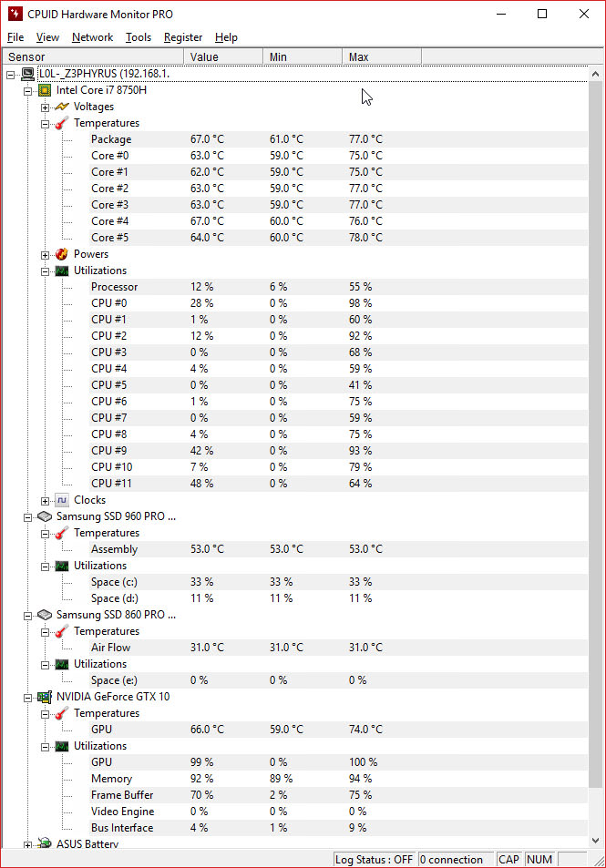606x868 pixels.
Task: Click the Clocks waveform icon
Action: click(62, 500)
